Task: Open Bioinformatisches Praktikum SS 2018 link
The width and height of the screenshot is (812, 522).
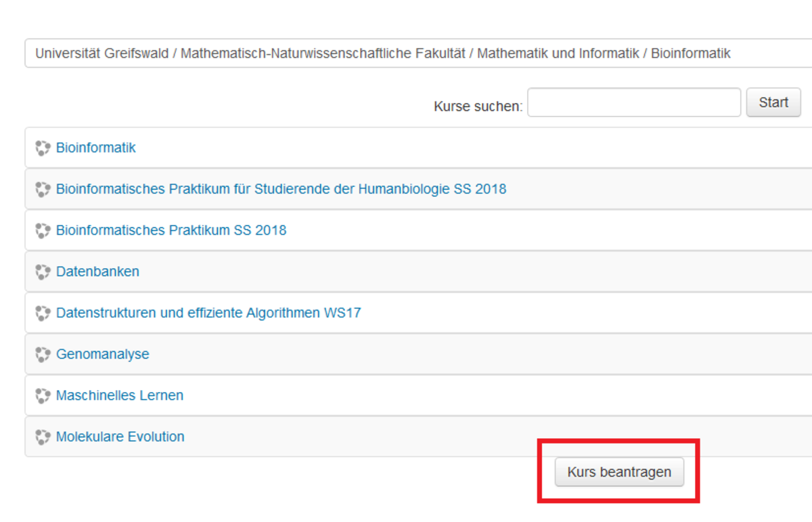Action: pos(171,230)
